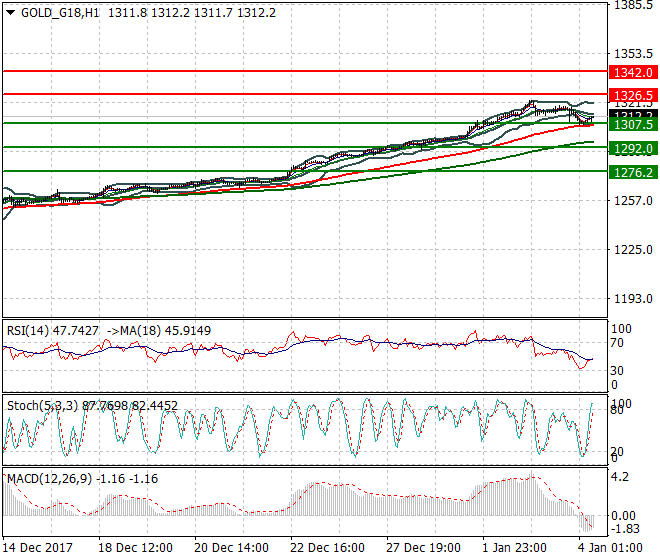Select the 1292.0 green support price label

pos(633,149)
